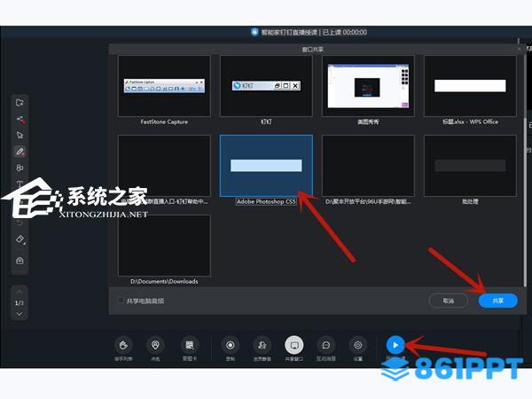532x399 pixels.
Task: Select the 批处理 window thumbnail
Action: point(470,166)
